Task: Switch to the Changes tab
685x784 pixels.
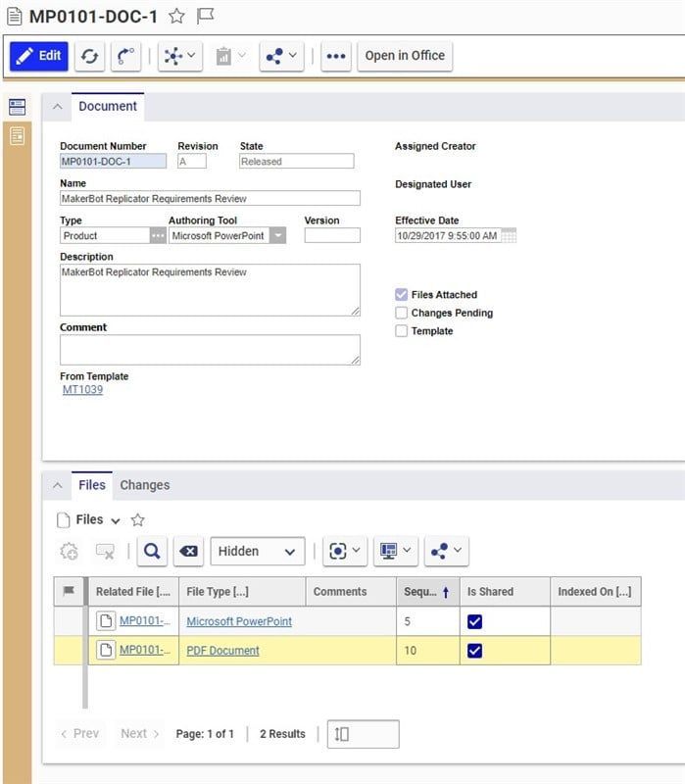Action: [144, 485]
